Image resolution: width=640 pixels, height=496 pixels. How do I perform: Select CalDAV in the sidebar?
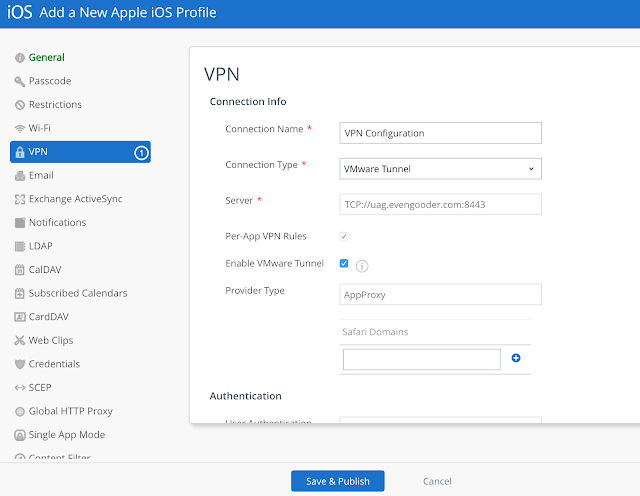[45, 270]
